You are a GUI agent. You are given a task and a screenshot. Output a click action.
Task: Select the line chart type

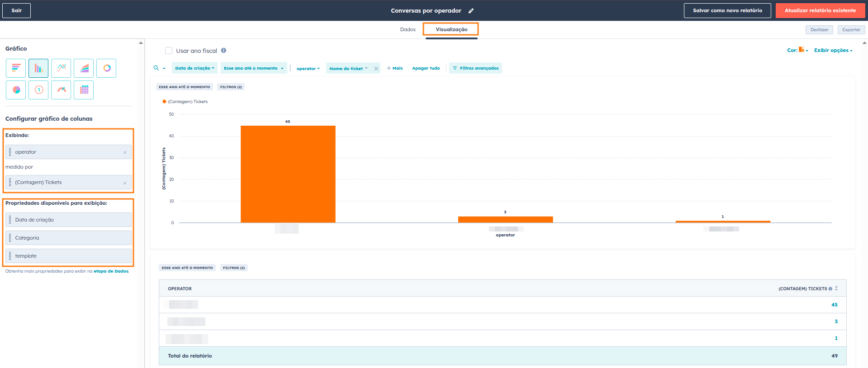(61, 68)
